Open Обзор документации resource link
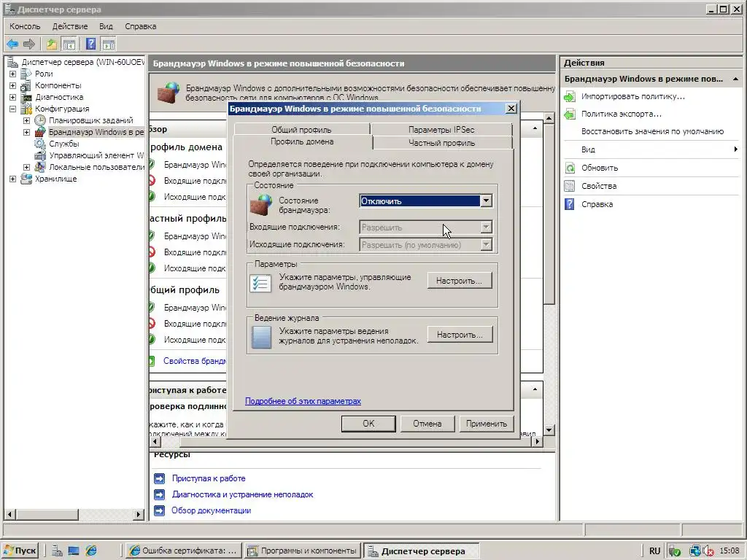The height and width of the screenshot is (560, 747). (211, 511)
